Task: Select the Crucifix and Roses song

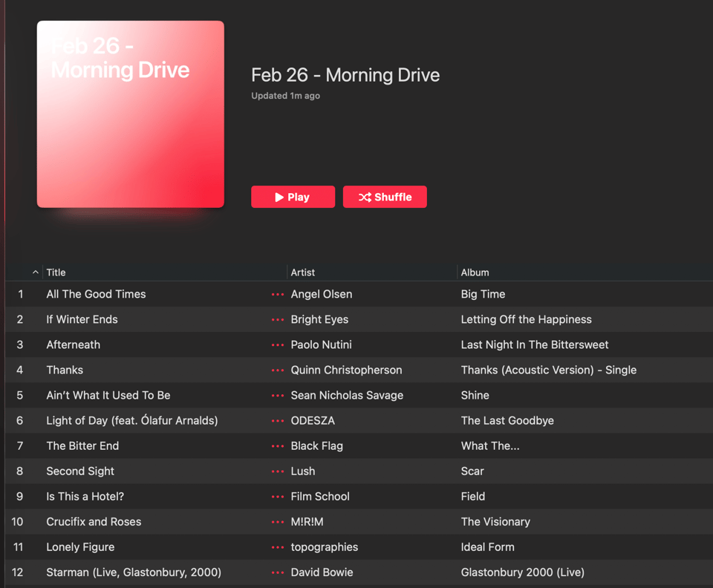Action: coord(94,522)
